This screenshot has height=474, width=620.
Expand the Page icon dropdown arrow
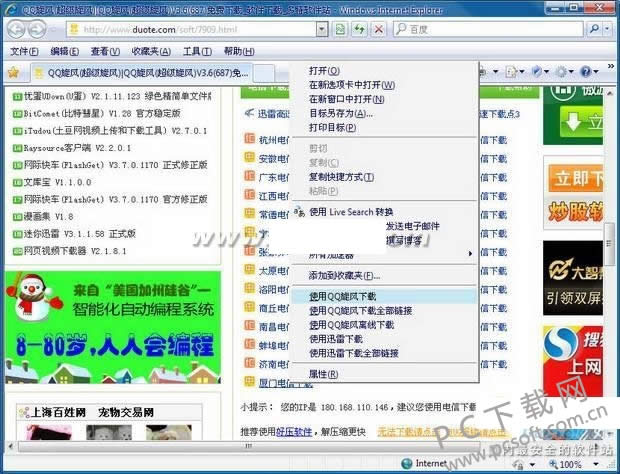(522, 72)
